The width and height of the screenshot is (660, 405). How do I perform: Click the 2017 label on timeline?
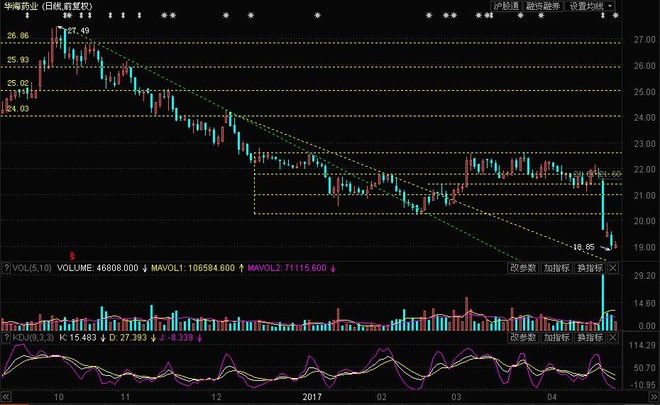pos(312,397)
